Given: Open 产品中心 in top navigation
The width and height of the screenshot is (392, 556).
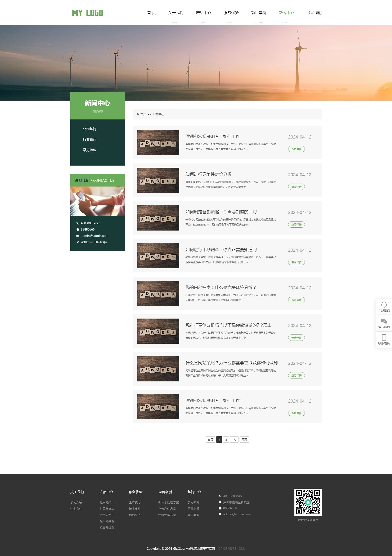Looking at the screenshot, I should [203, 13].
